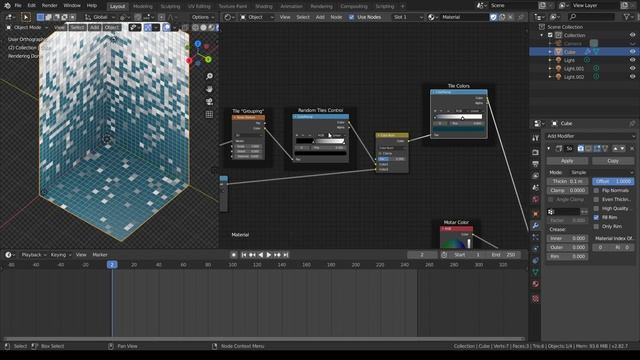The image size is (640, 360).
Task: Click the viewport zoom magnifier icon
Action: [x=209, y=76]
